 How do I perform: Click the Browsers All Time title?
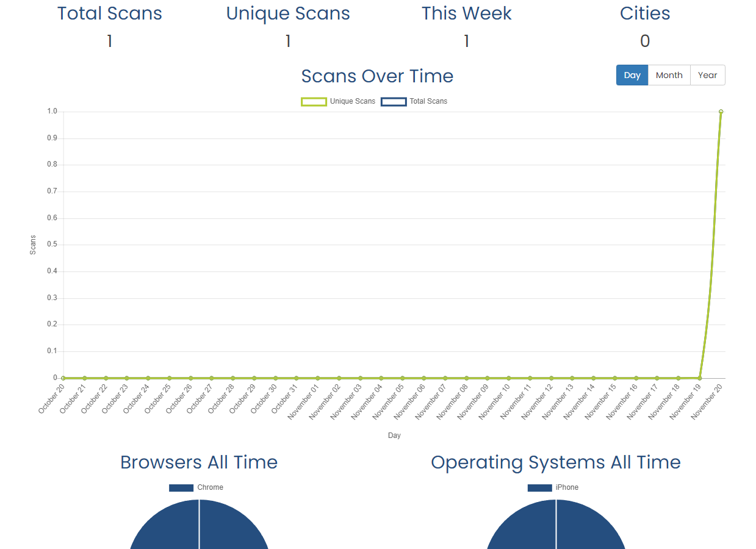(x=199, y=462)
